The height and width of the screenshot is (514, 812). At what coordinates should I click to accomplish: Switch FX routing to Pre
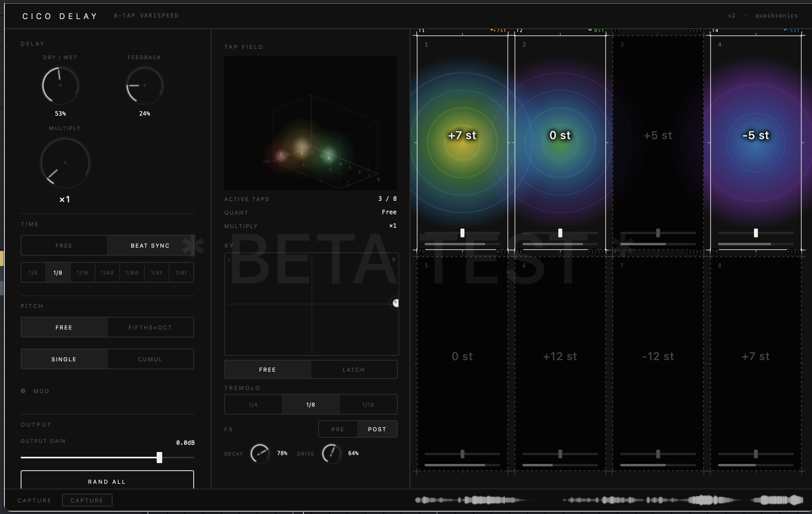(337, 429)
